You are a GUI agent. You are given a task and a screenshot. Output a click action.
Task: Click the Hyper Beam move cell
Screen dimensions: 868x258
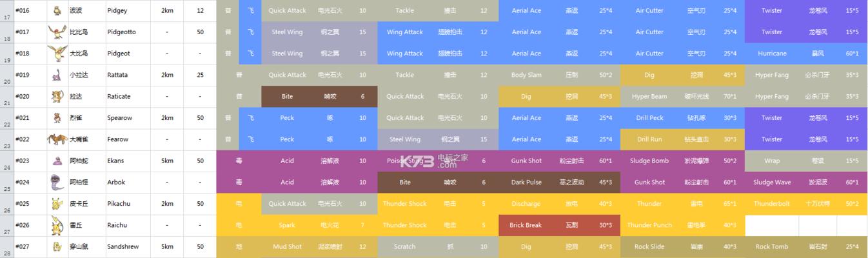click(649, 97)
